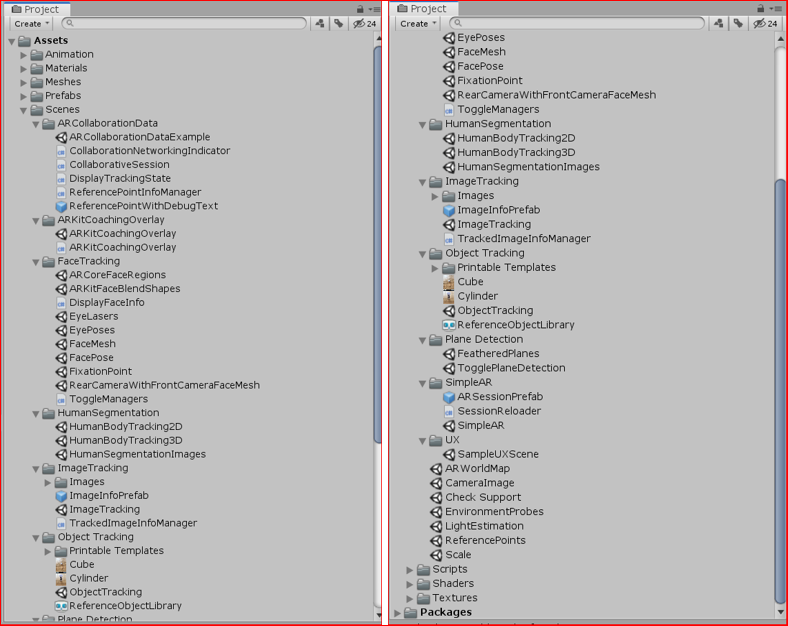Select the Meshes folder

point(62,82)
